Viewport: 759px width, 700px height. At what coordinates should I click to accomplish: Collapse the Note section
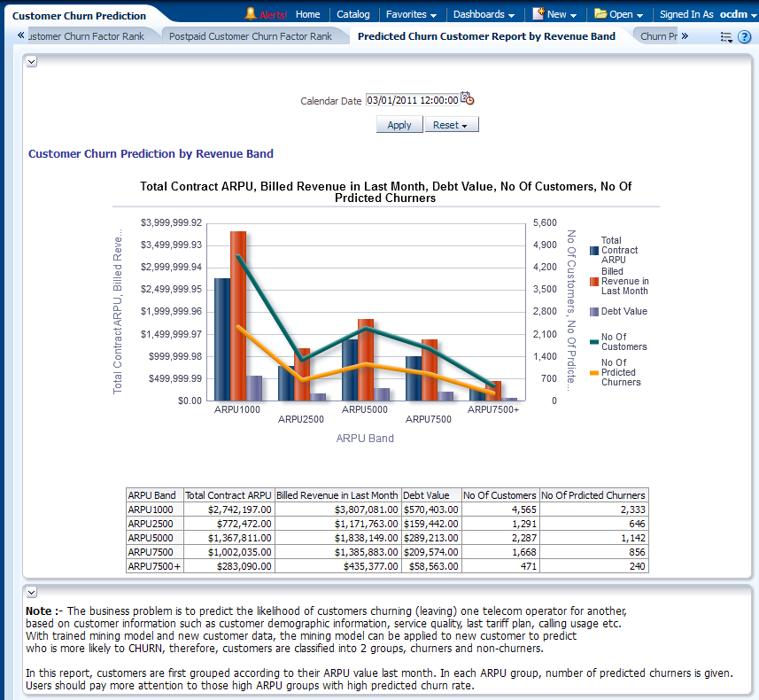tap(31, 592)
